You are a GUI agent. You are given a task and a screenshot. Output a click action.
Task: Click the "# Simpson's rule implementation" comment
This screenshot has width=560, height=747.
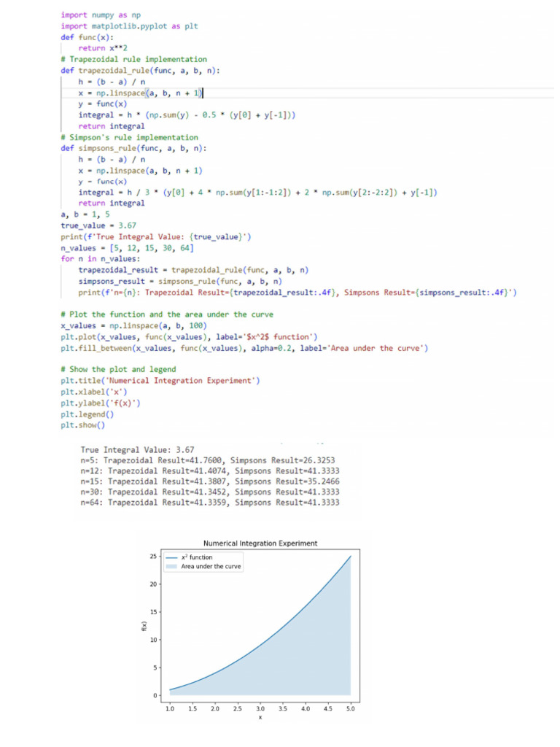pyautogui.click(x=130, y=138)
